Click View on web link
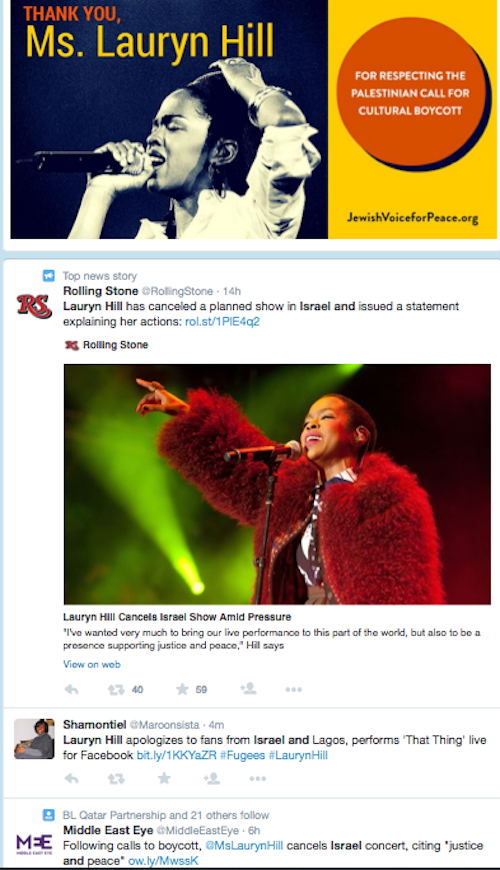The image size is (500, 870). [92, 664]
